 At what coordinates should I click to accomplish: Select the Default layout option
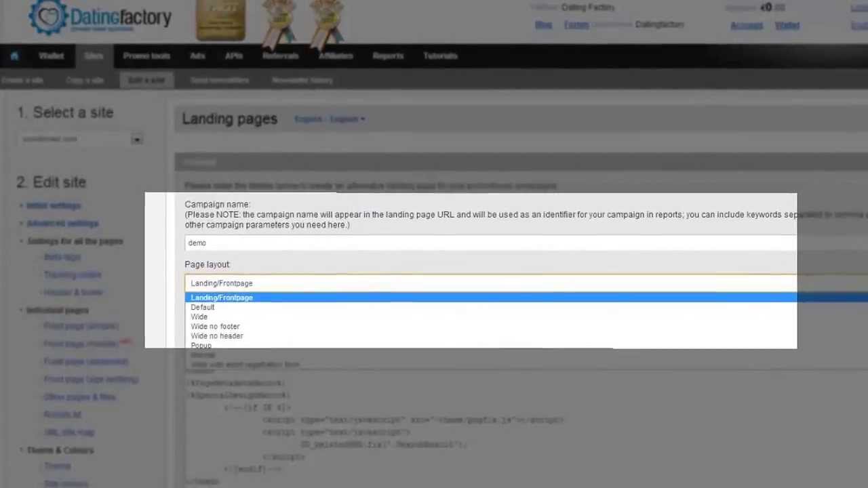202,307
